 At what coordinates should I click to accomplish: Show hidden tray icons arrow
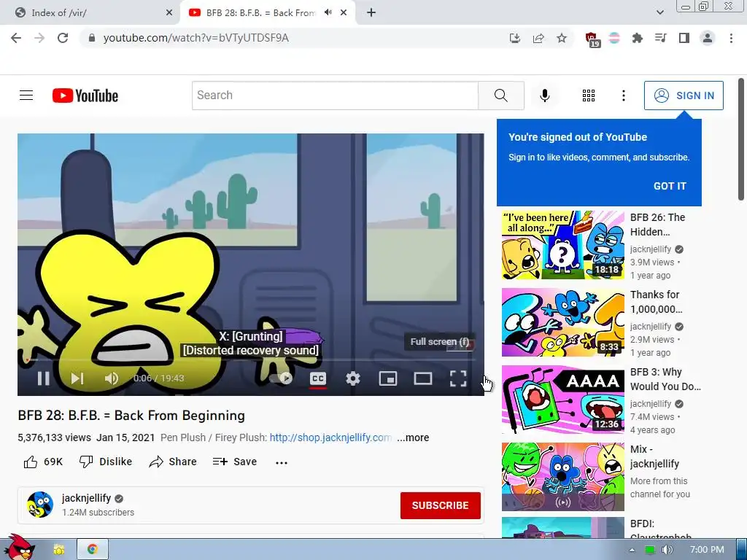[632, 550]
